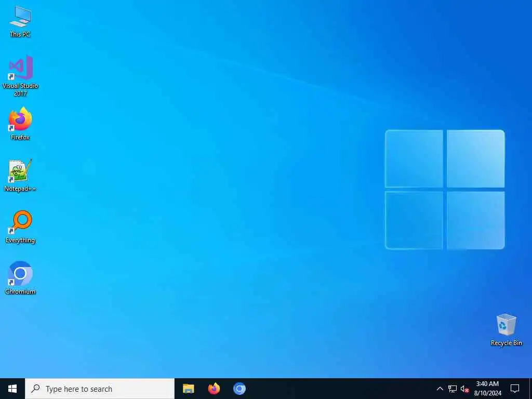
Task: Open the Action Center notifications
Action: 515,389
